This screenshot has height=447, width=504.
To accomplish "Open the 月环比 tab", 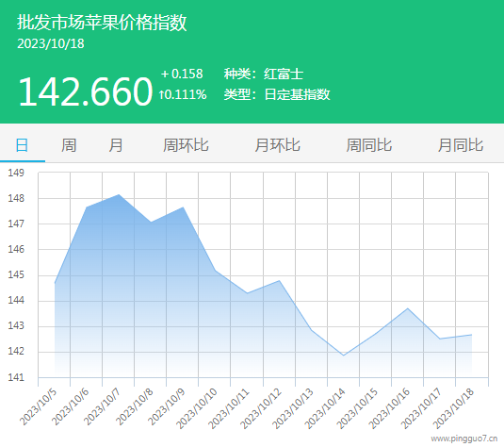I will click(277, 145).
